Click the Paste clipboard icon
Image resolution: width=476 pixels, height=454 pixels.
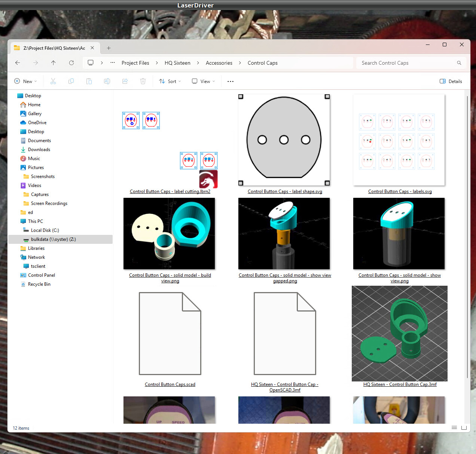(x=89, y=81)
